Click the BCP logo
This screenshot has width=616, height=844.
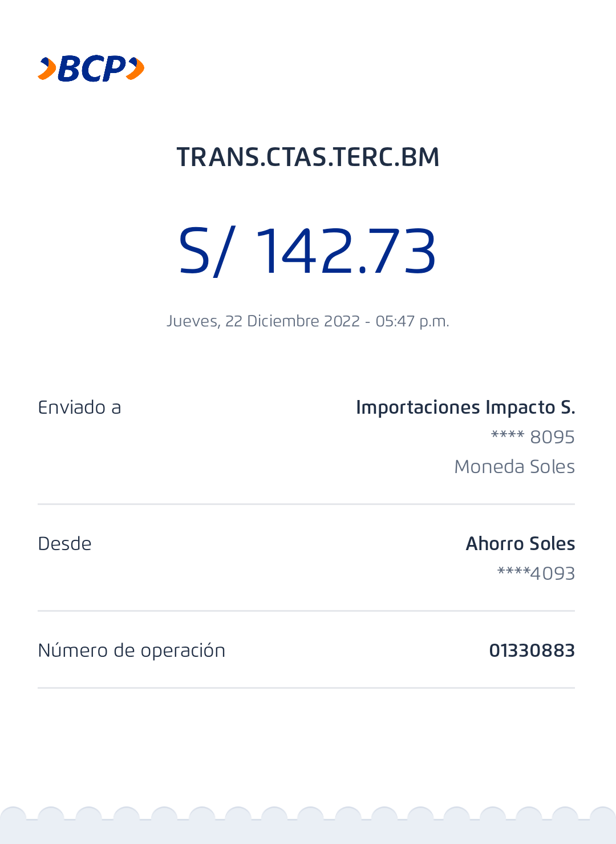91,69
